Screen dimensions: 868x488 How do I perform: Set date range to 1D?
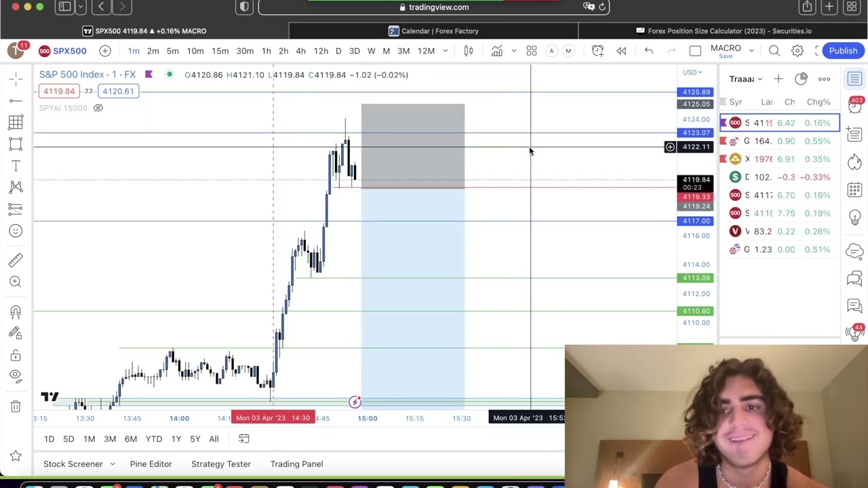pyautogui.click(x=49, y=439)
